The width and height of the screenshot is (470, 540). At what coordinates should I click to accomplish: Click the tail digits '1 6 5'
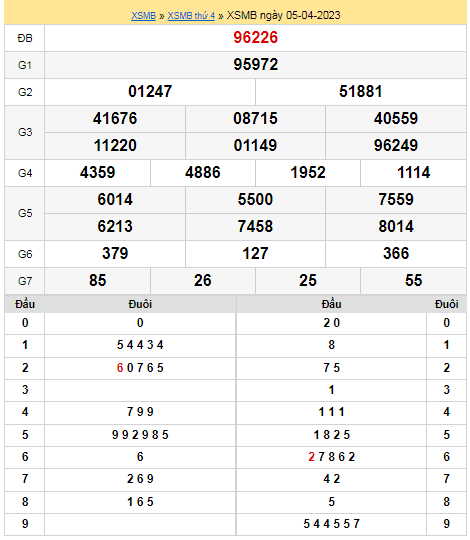click(140, 502)
